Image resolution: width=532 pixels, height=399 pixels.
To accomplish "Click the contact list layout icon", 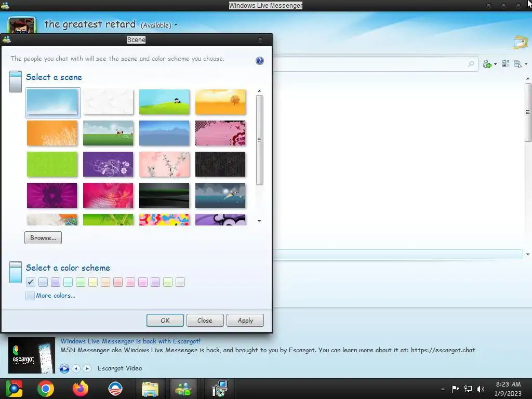I will coord(506,64).
